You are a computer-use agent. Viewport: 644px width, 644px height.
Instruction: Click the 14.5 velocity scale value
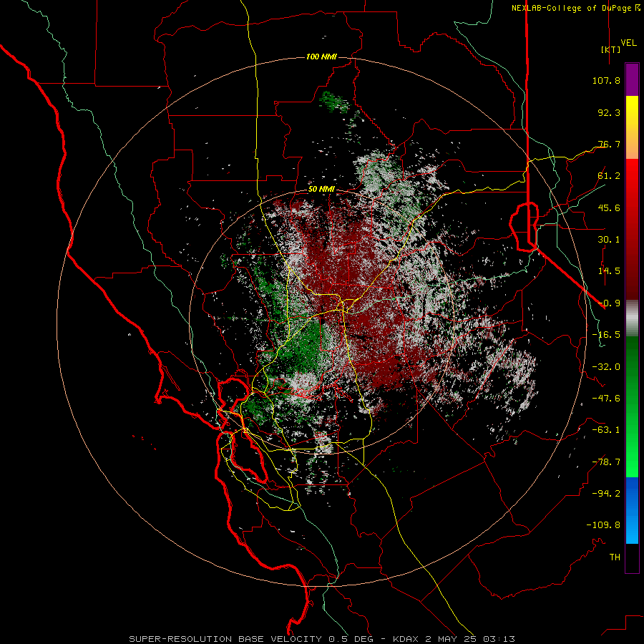609,271
